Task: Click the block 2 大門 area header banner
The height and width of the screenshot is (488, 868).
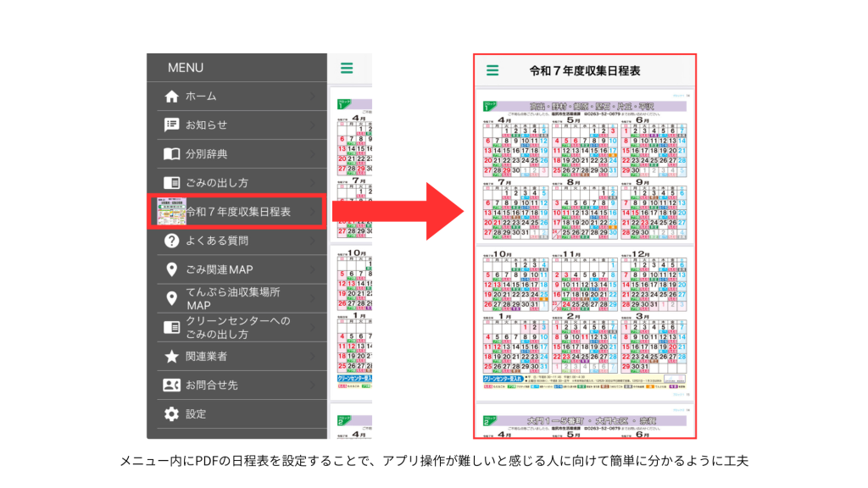Action: (585, 421)
